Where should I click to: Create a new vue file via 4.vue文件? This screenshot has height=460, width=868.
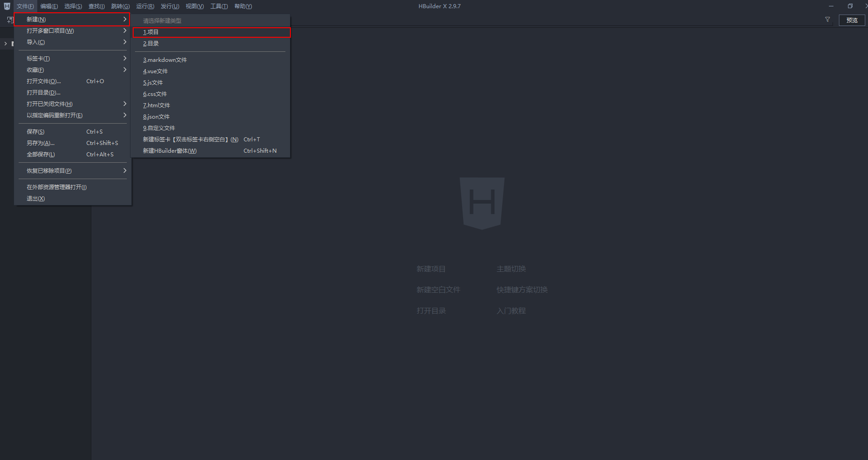click(155, 71)
